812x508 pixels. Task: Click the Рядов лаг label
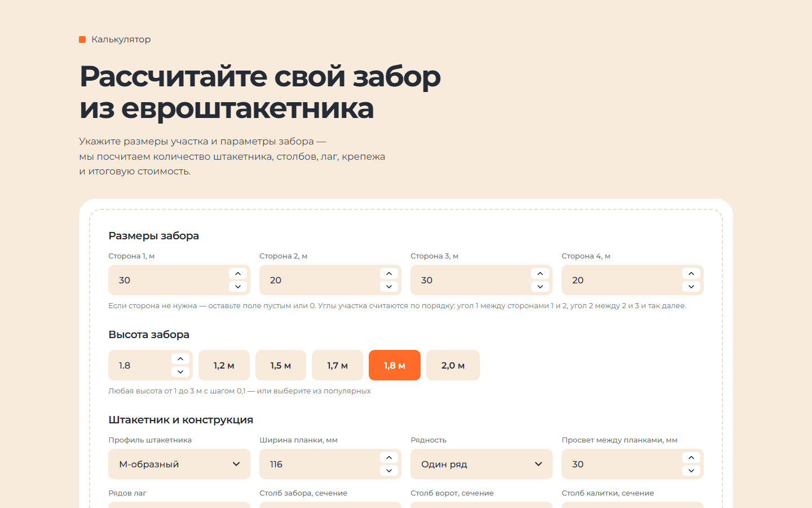(127, 493)
